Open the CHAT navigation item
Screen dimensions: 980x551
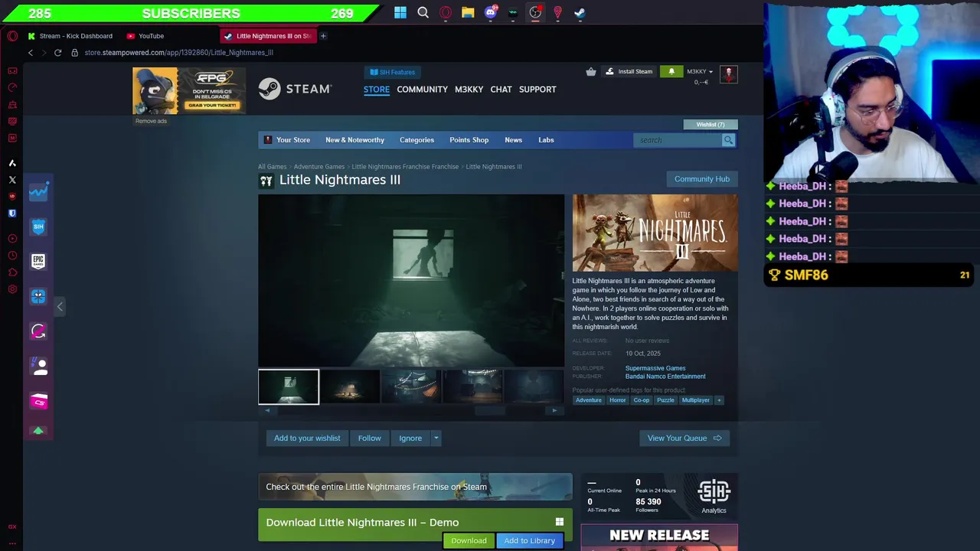tap(501, 90)
